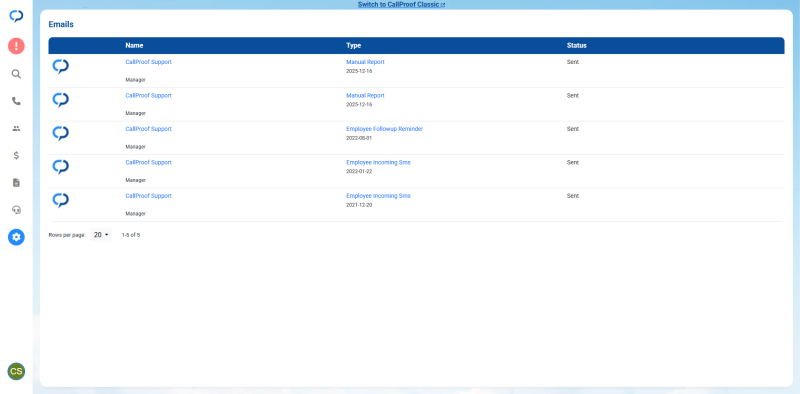Open the search magnifier icon
The height and width of the screenshot is (394, 800).
click(x=16, y=74)
